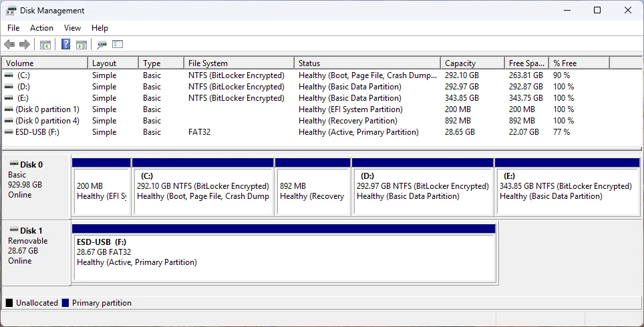Open the blue Help question-mark icon

(x=65, y=44)
